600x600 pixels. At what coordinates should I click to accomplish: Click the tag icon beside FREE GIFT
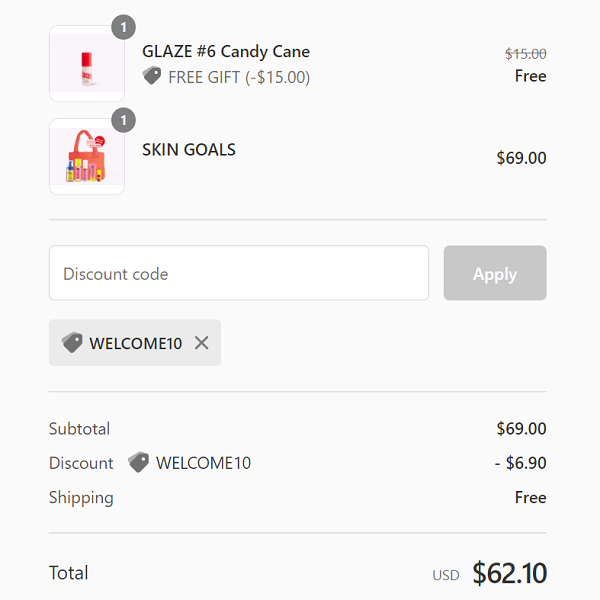[152, 76]
